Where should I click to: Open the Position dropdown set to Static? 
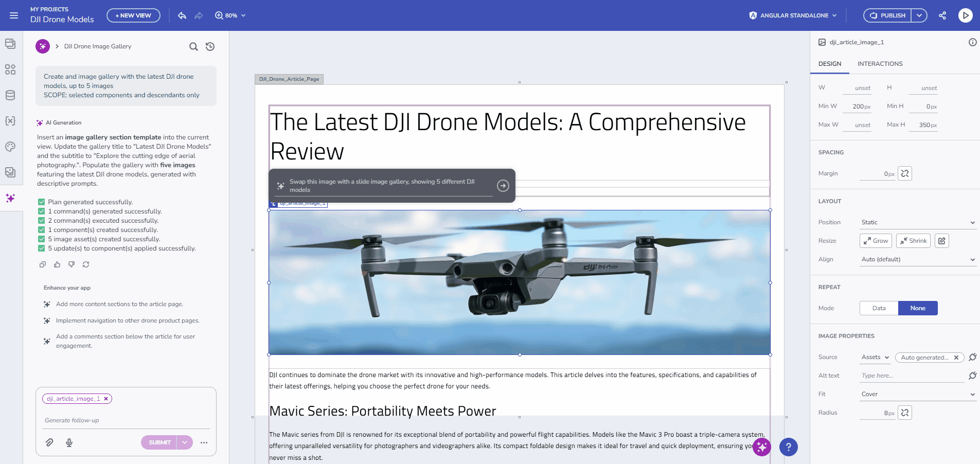[x=918, y=222]
